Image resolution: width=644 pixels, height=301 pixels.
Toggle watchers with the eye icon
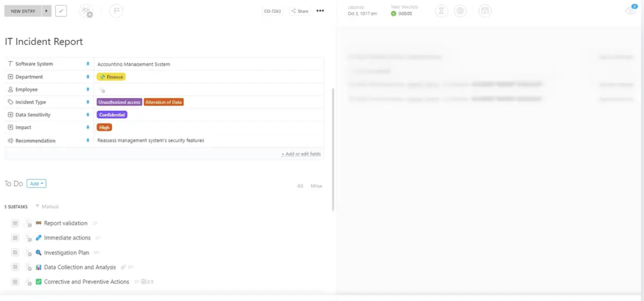click(x=631, y=11)
